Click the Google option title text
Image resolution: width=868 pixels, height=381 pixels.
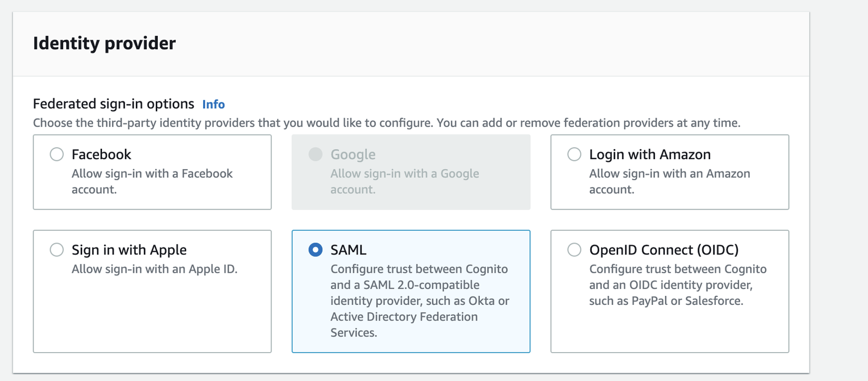click(353, 155)
